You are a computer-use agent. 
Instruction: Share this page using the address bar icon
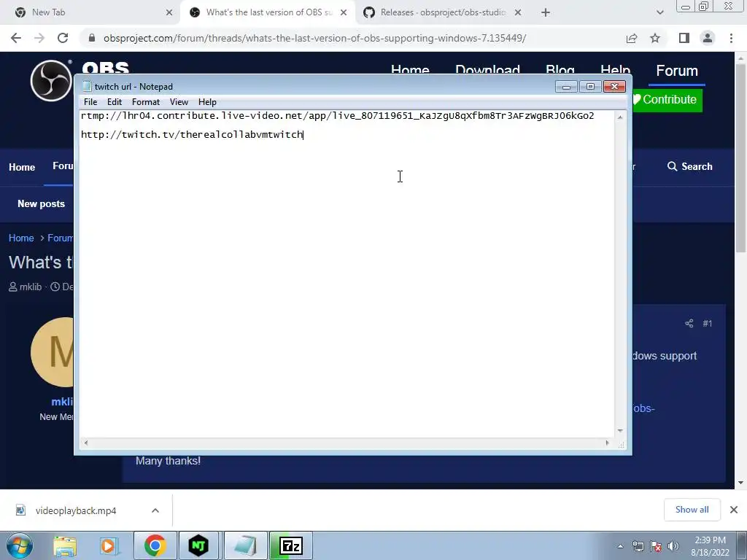tap(632, 38)
